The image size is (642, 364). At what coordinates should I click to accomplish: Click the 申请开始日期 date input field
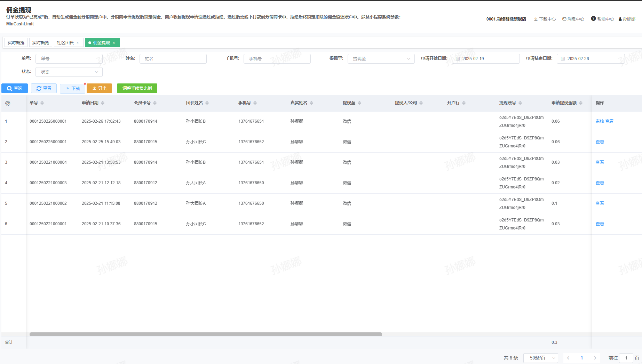click(x=485, y=59)
